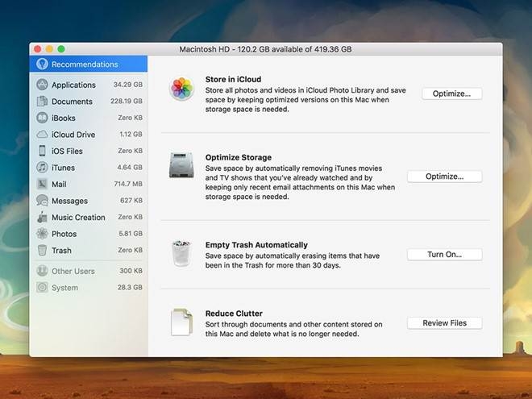Turn On Empty Trash Automatically
This screenshot has width=532, height=399.
444,255
